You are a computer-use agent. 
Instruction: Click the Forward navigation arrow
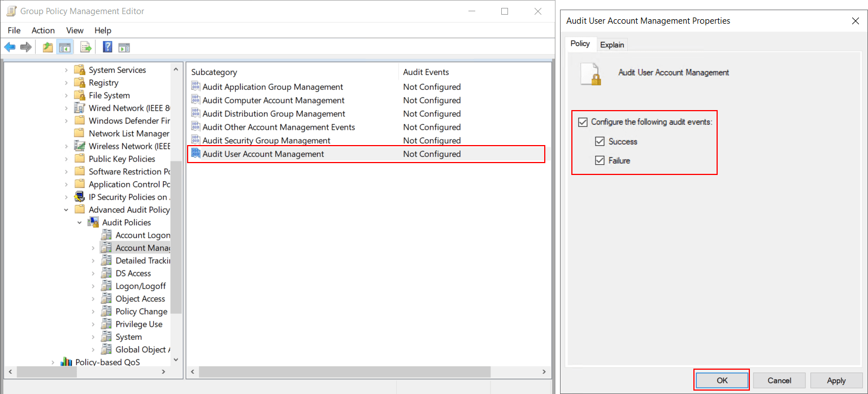(25, 47)
